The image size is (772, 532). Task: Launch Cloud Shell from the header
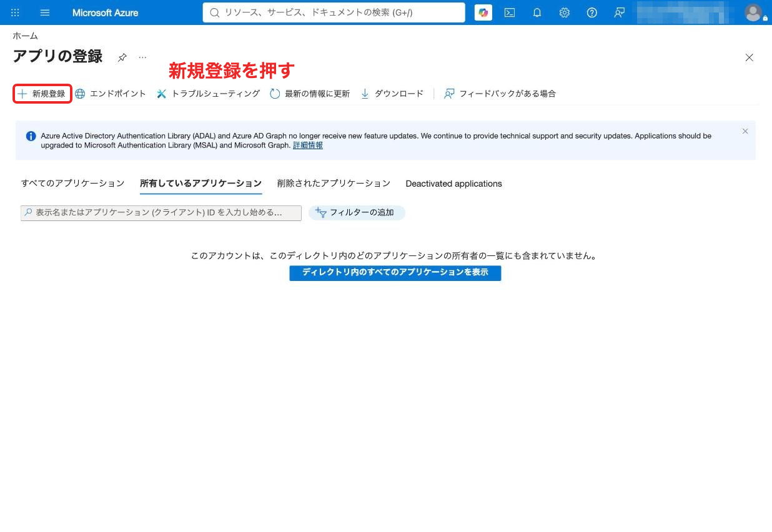click(x=510, y=12)
